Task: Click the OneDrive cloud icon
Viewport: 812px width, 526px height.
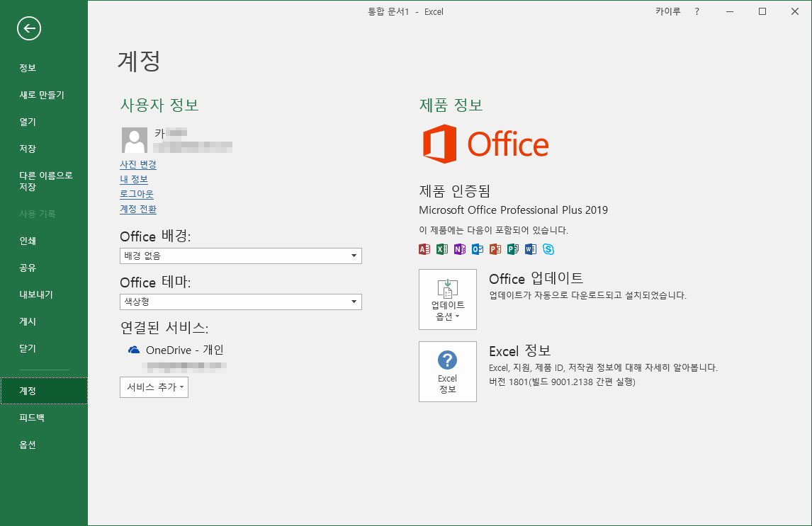Action: click(x=133, y=350)
